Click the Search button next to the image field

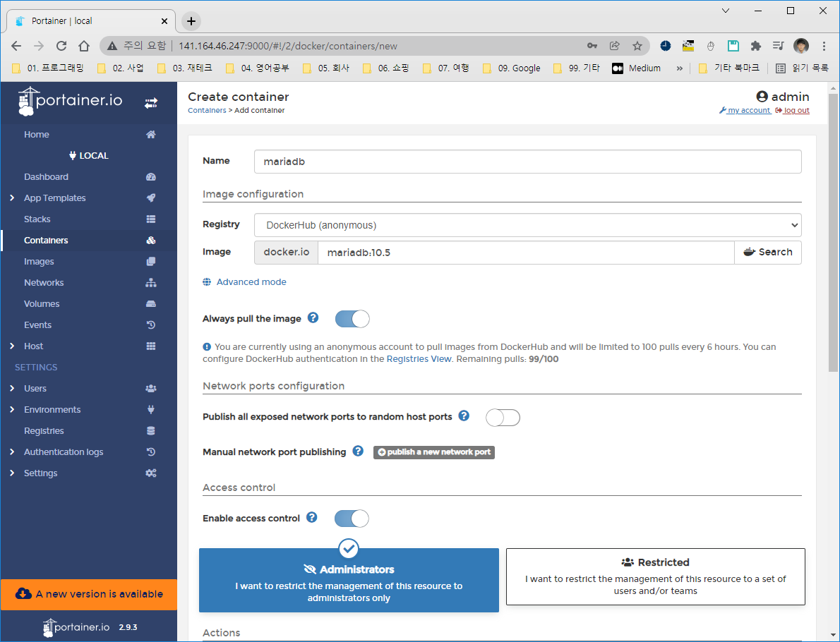pyautogui.click(x=767, y=252)
